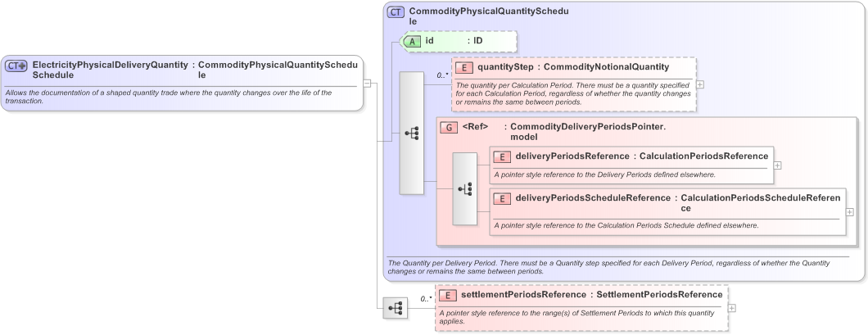The width and height of the screenshot is (868, 335).
Task: Click the CommodityNotionalQuantity type label
Action: (607, 67)
